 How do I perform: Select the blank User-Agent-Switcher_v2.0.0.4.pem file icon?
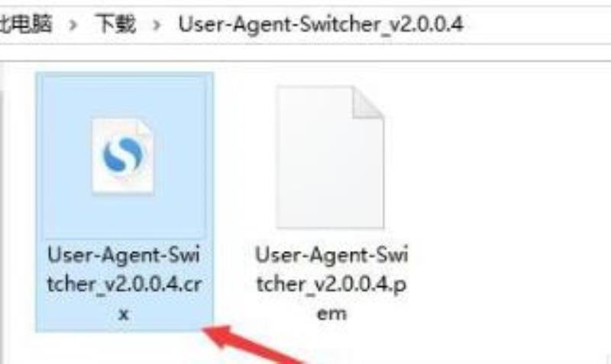click(x=330, y=156)
